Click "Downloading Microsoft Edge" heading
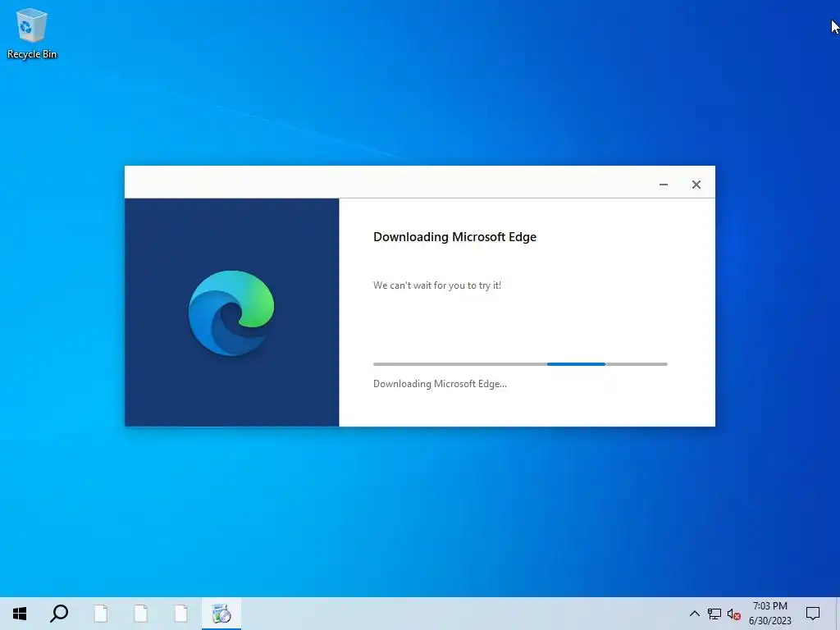Image resolution: width=840 pixels, height=630 pixels. 454,237
